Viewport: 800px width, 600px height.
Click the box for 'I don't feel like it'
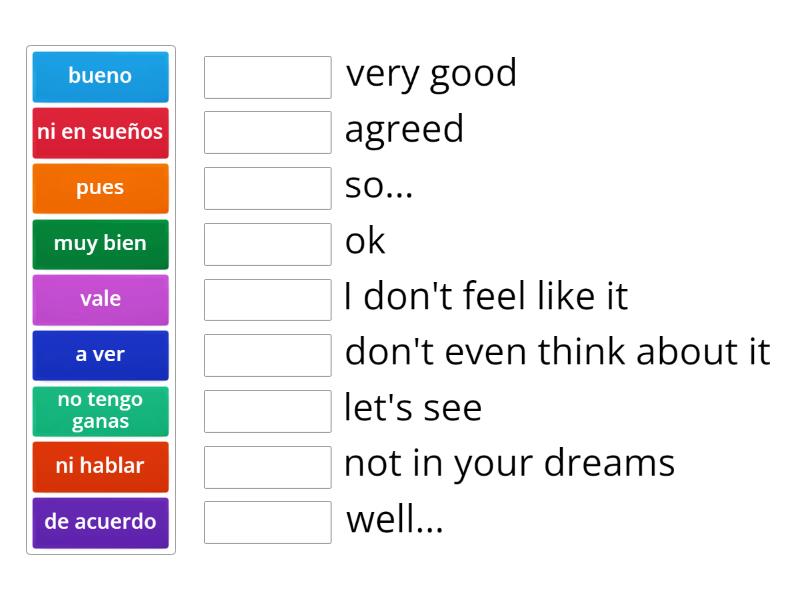point(267,299)
